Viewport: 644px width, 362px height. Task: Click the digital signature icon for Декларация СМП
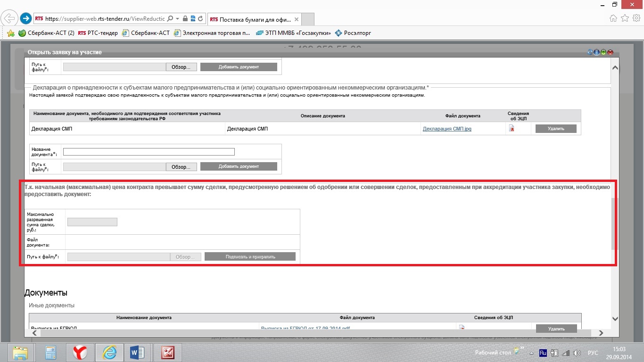coord(511,129)
